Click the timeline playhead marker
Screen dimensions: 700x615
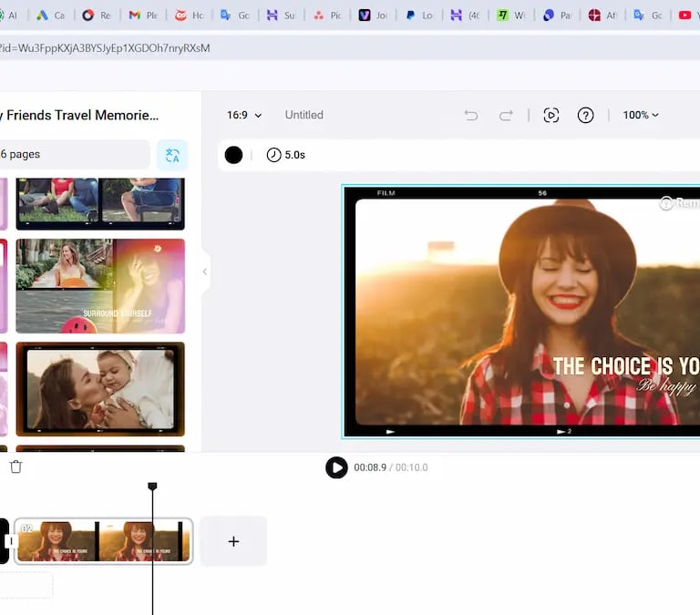(152, 486)
